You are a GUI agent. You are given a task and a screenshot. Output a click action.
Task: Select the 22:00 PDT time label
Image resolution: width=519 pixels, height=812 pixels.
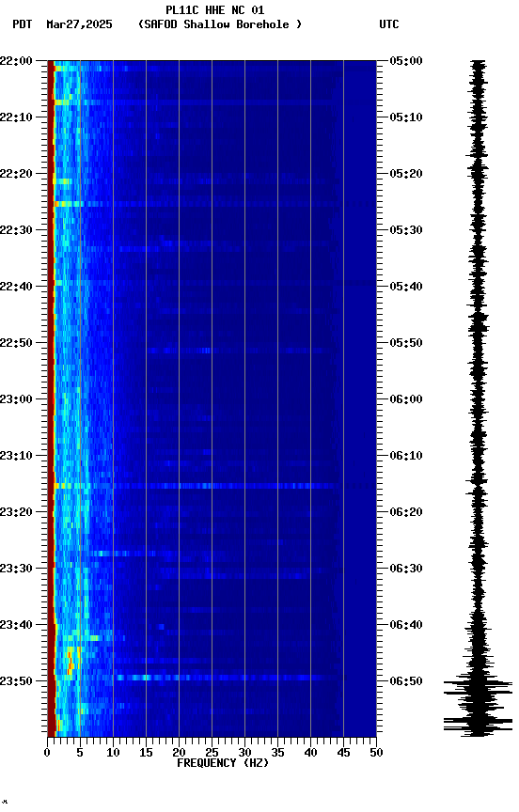(x=17, y=60)
